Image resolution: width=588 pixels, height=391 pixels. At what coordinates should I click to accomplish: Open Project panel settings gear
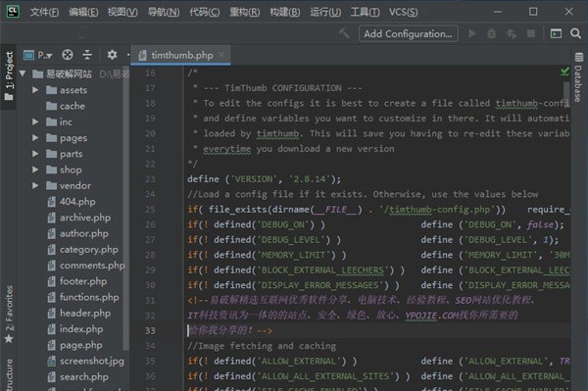click(x=112, y=55)
